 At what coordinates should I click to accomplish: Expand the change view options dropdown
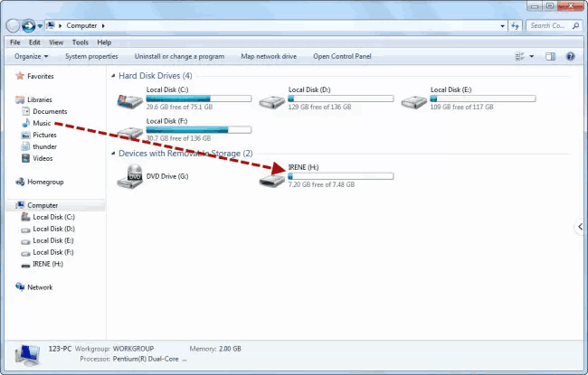531,56
